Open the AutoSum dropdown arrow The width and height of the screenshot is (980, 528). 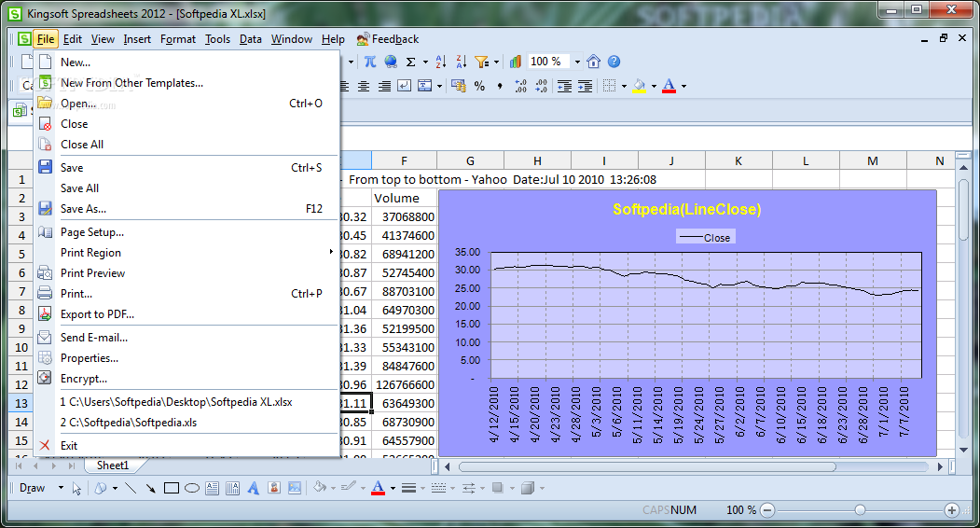(x=425, y=62)
